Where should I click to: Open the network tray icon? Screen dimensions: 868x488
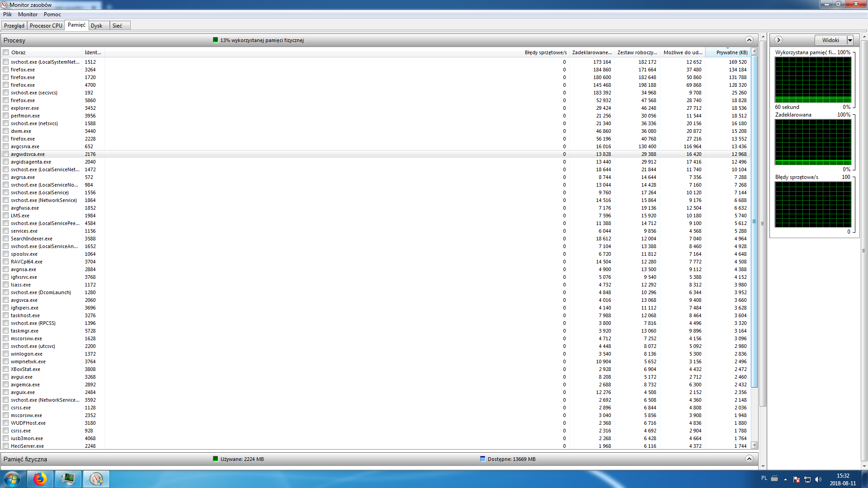[807, 479]
